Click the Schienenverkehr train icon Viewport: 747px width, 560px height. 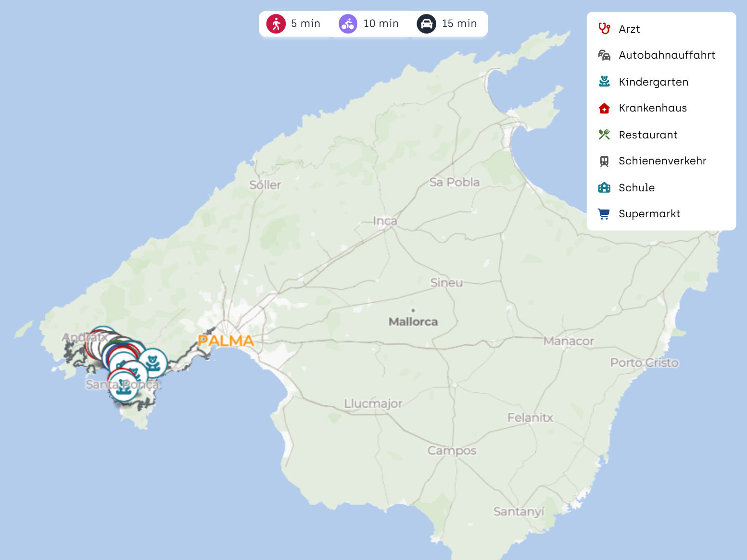click(x=604, y=161)
